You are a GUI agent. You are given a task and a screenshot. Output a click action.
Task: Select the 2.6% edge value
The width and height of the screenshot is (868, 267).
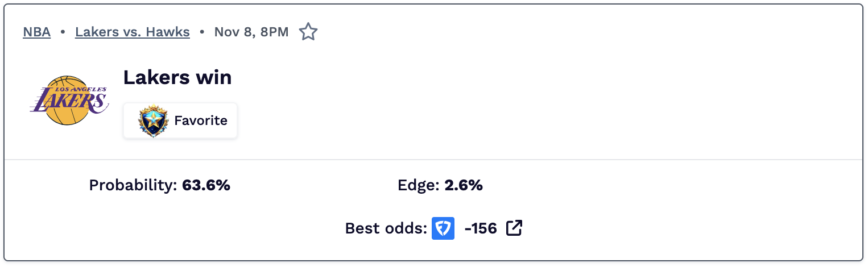click(464, 185)
